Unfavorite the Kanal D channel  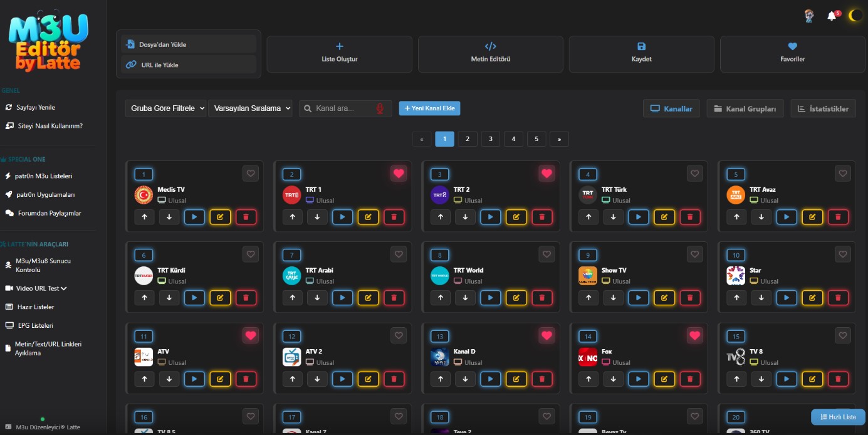546,335
